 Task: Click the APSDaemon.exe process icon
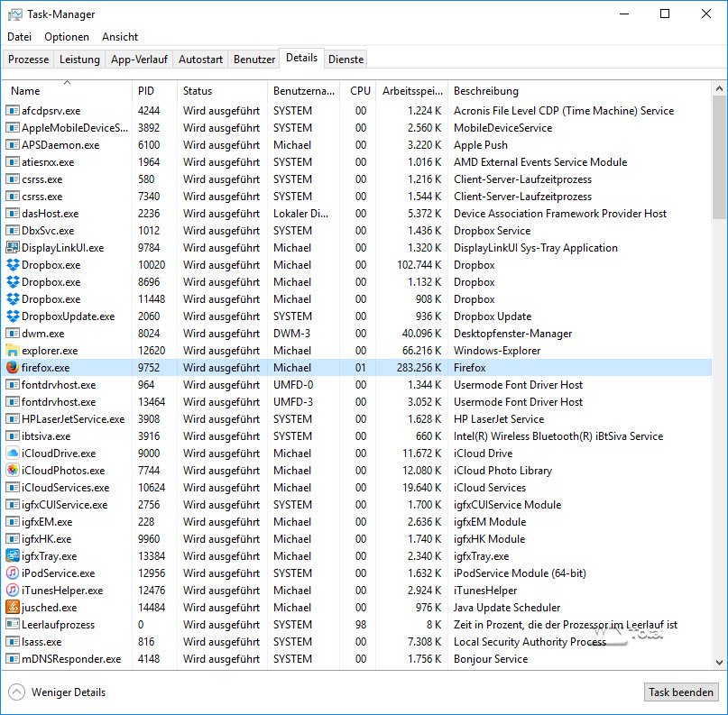point(13,145)
